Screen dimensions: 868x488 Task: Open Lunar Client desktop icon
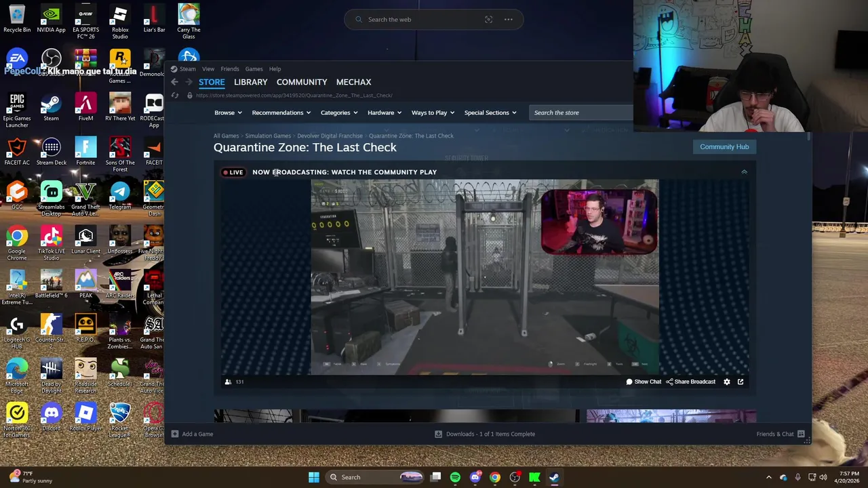tap(85, 241)
